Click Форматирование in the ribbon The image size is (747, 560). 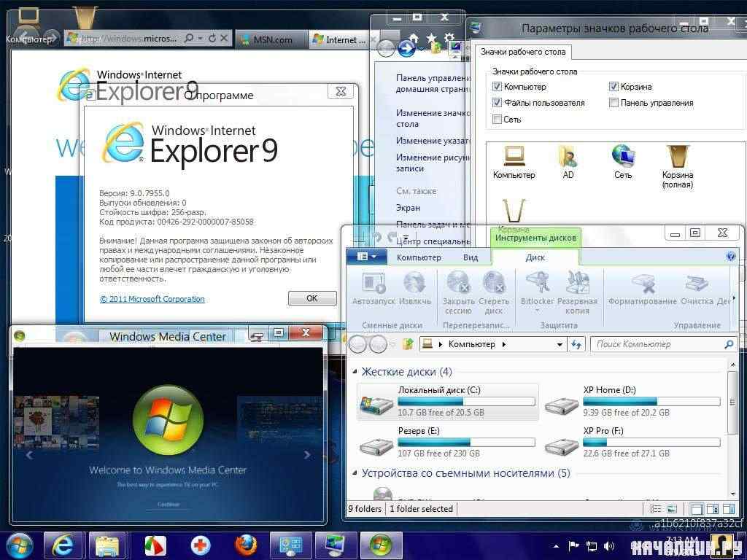pyautogui.click(x=643, y=289)
